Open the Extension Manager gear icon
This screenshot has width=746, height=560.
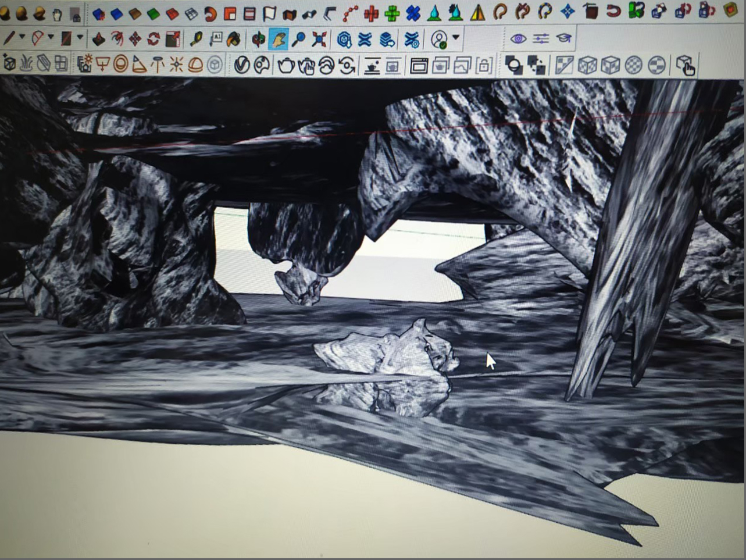[x=412, y=40]
